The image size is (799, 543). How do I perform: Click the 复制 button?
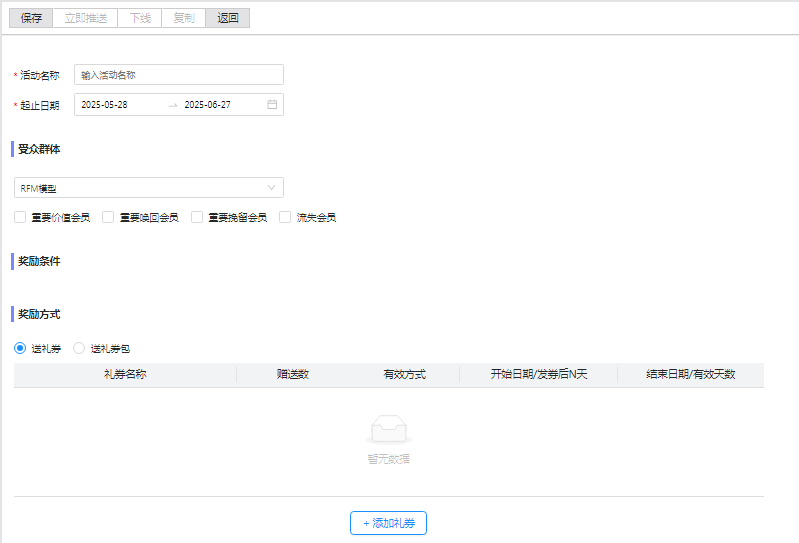[x=184, y=18]
